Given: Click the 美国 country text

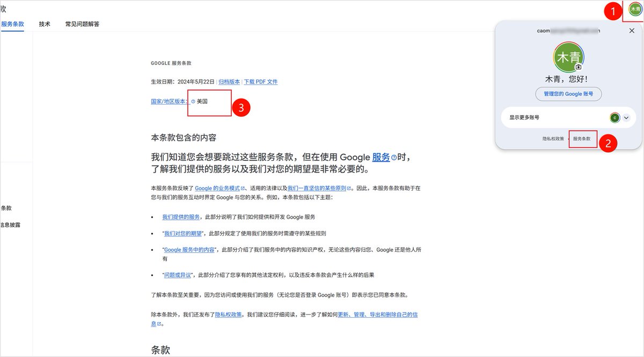Looking at the screenshot, I should 202,101.
